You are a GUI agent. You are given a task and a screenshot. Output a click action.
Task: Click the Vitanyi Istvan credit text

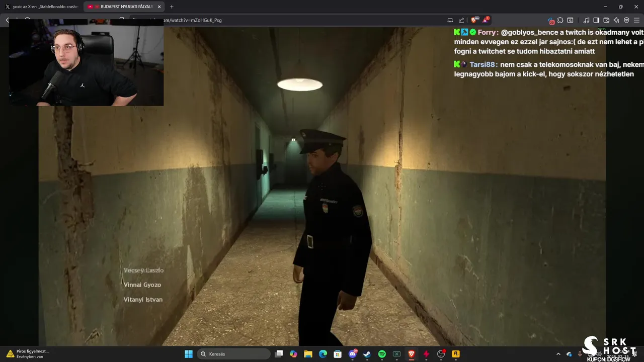click(x=143, y=299)
